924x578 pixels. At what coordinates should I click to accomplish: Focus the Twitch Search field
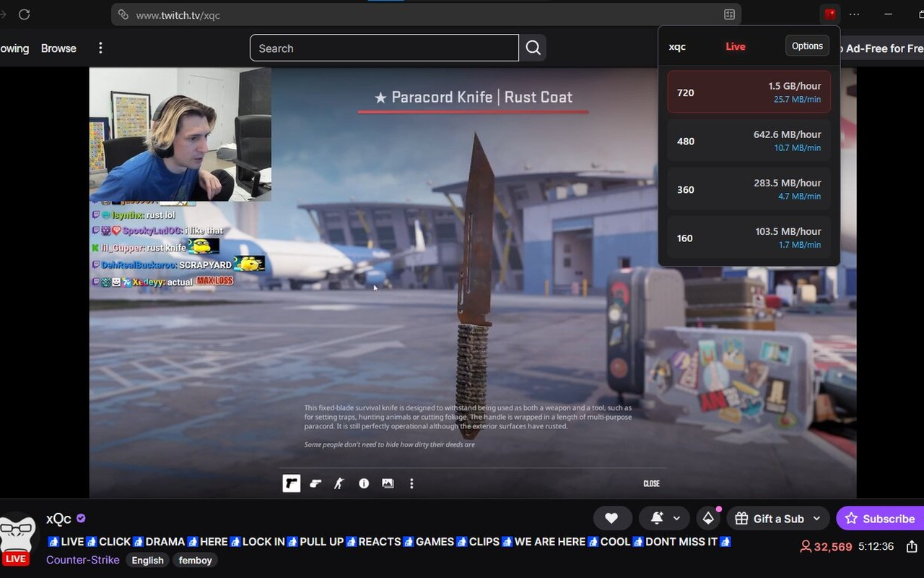[x=384, y=48]
